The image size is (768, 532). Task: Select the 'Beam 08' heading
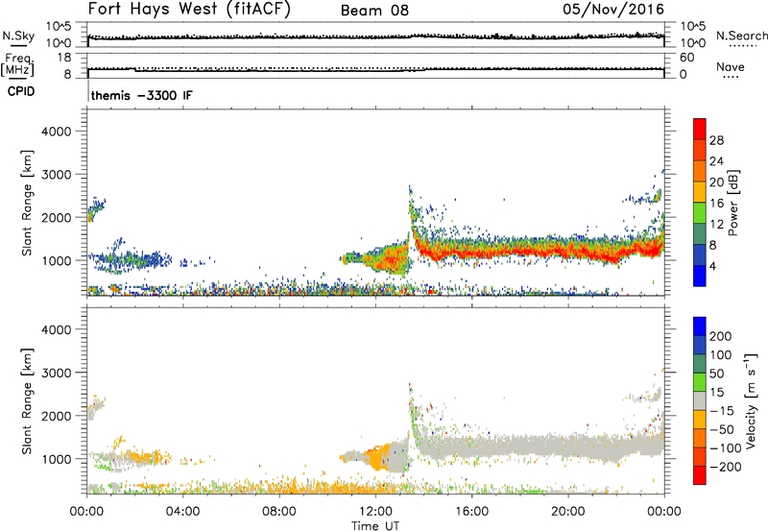[x=374, y=11]
